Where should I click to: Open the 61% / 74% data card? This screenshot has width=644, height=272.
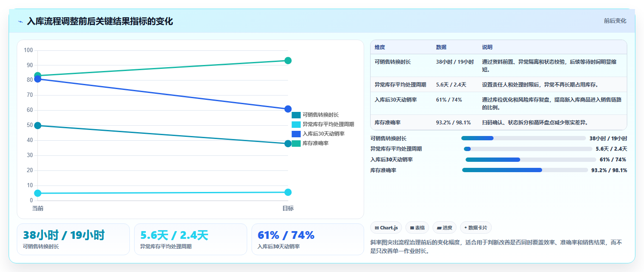[x=308, y=239]
